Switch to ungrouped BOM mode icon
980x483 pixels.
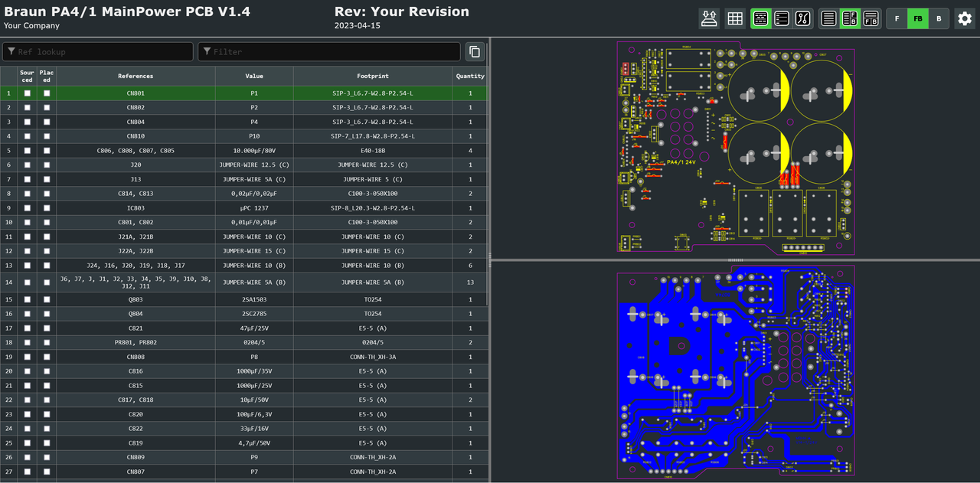(x=782, y=18)
